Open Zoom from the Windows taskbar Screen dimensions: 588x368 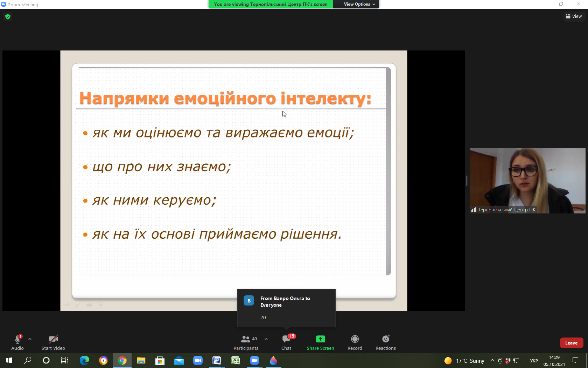pyautogui.click(x=254, y=360)
